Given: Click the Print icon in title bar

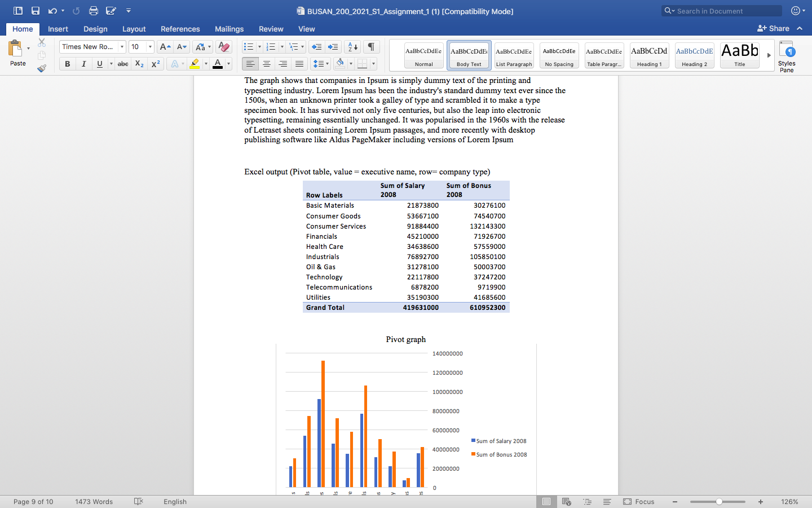Looking at the screenshot, I should pyautogui.click(x=94, y=11).
